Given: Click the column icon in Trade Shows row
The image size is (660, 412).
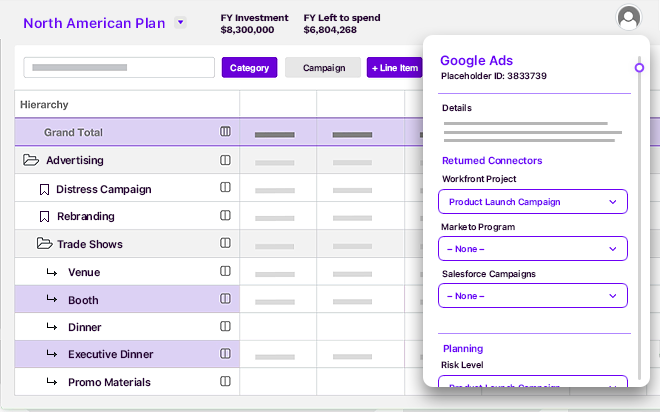Looking at the screenshot, I should (225, 243).
